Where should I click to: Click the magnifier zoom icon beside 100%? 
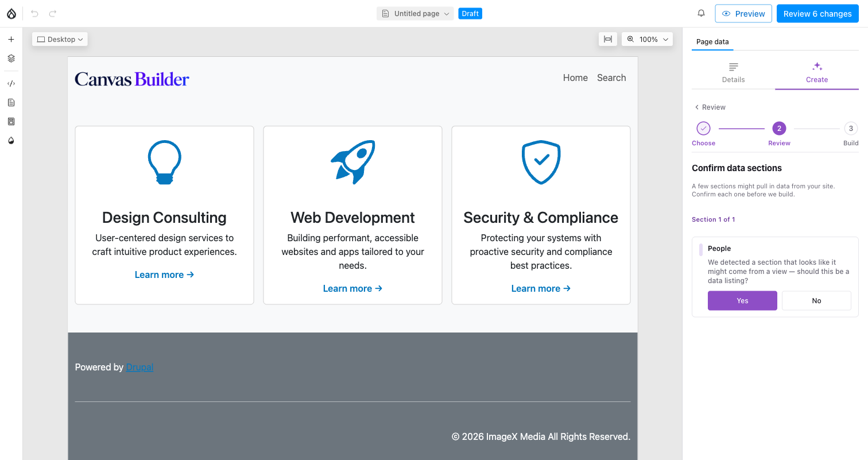coord(630,39)
